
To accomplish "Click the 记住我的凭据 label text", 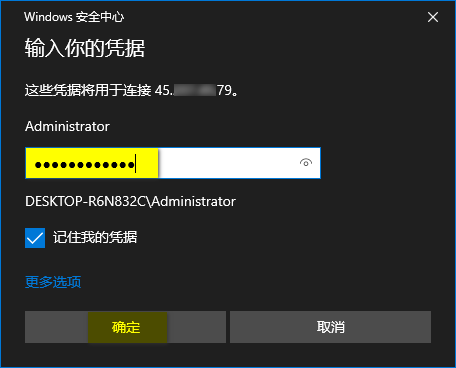I will (x=95, y=237).
